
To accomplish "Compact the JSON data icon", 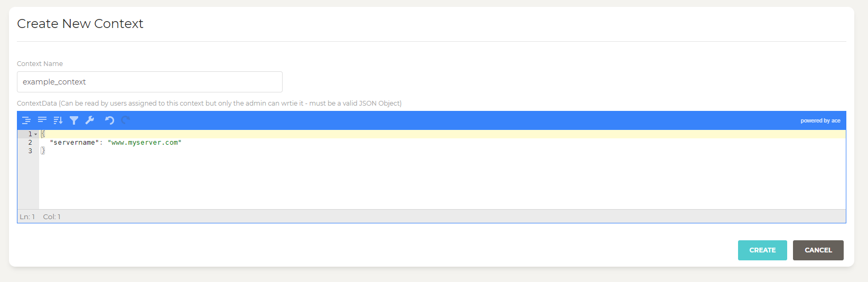I will click(42, 120).
